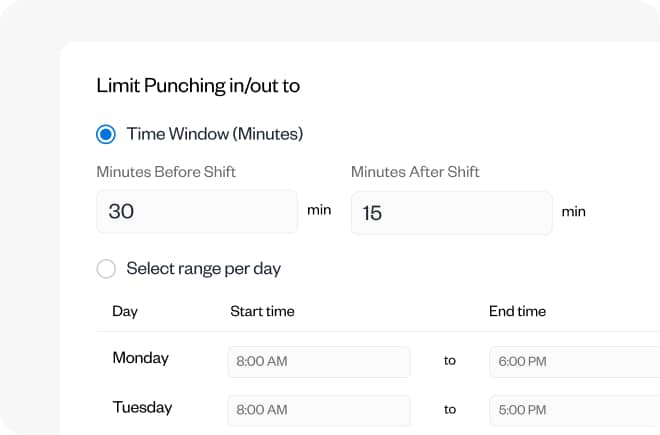
Task: Click the 'Minutes Before Shift' label
Action: tap(166, 172)
